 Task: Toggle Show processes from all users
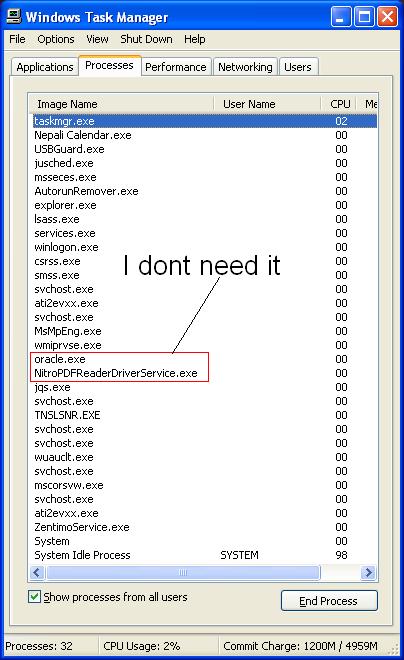pyautogui.click(x=35, y=596)
